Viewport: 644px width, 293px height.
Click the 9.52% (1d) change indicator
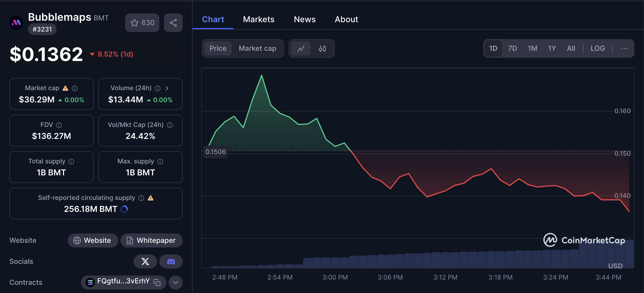(x=111, y=54)
